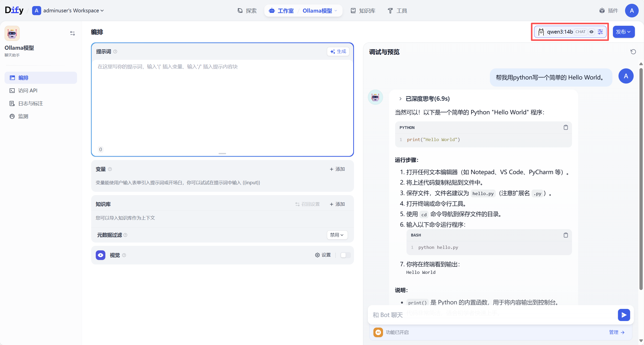The height and width of the screenshot is (345, 644).
Task: Click the 生成 prompt generator button
Action: point(338,51)
